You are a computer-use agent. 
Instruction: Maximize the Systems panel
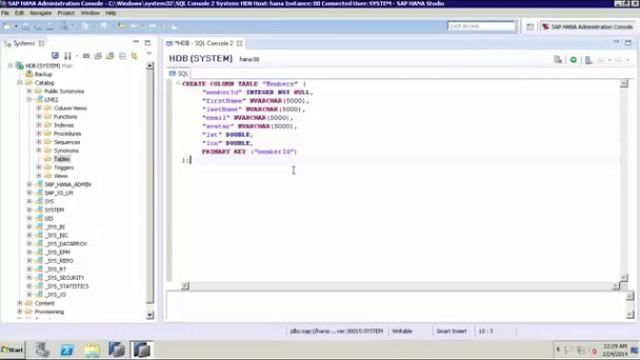147,42
